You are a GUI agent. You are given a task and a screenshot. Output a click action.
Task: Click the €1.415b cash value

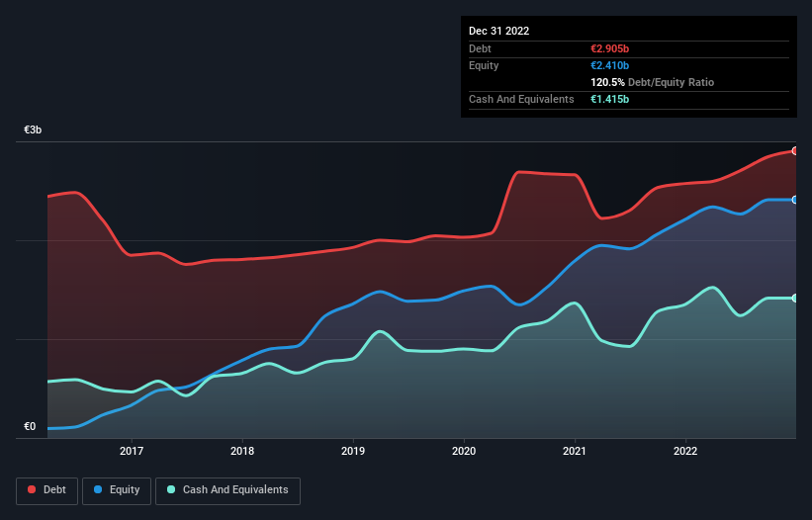tap(610, 99)
